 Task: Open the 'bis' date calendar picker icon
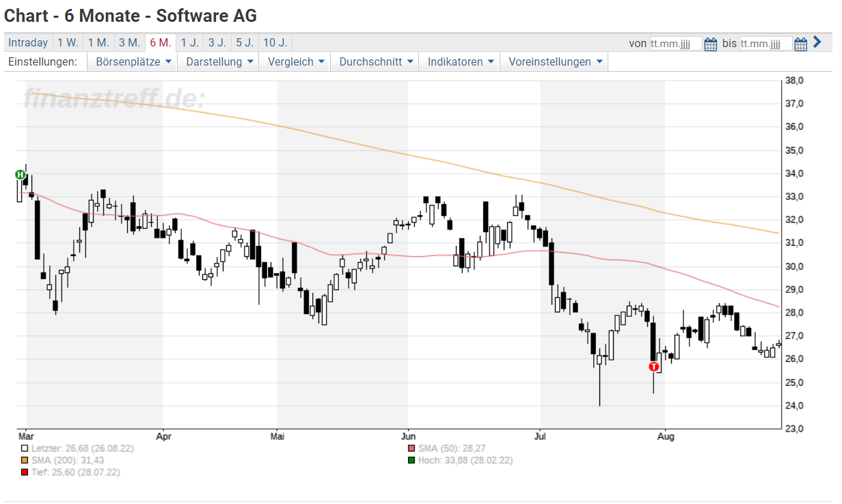801,44
